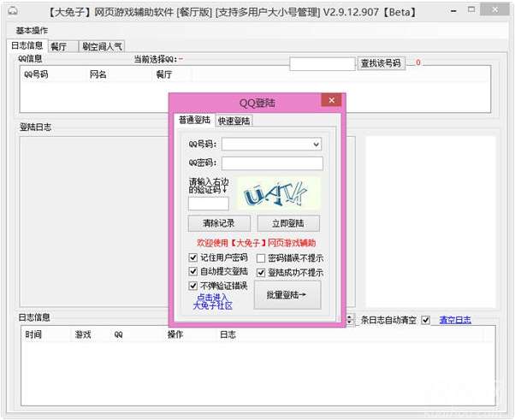Switch to the 日志信息 tab

pyautogui.click(x=27, y=45)
